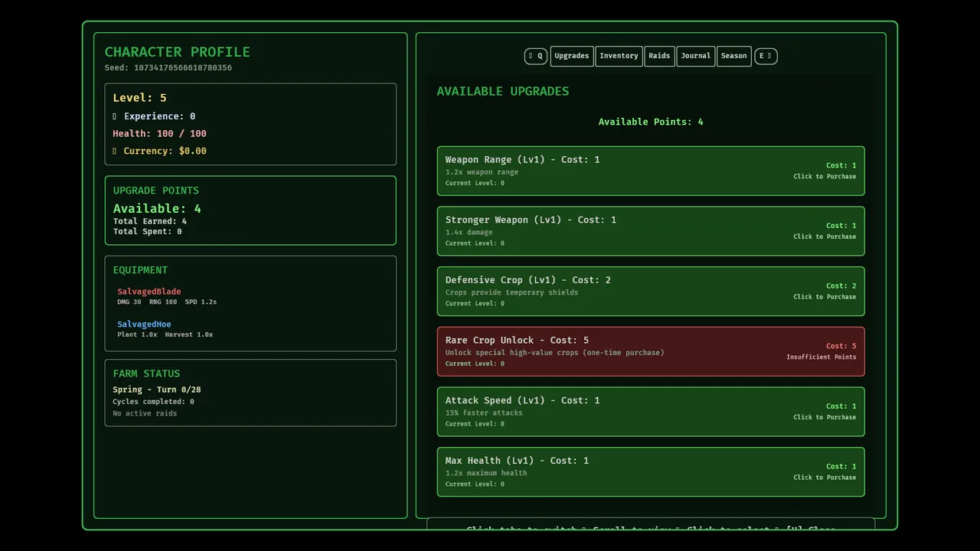Click the Health: 100 / 100 line
Image resolution: width=980 pixels, height=551 pixels.
(x=159, y=133)
